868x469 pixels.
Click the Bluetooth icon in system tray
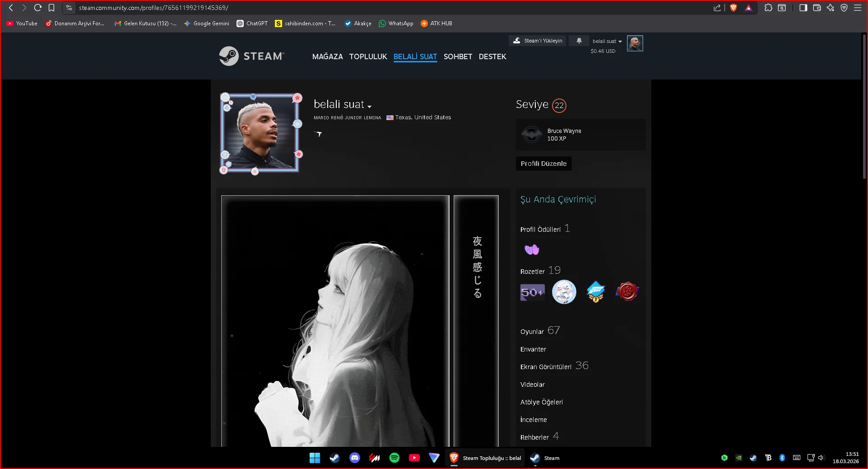point(782,458)
